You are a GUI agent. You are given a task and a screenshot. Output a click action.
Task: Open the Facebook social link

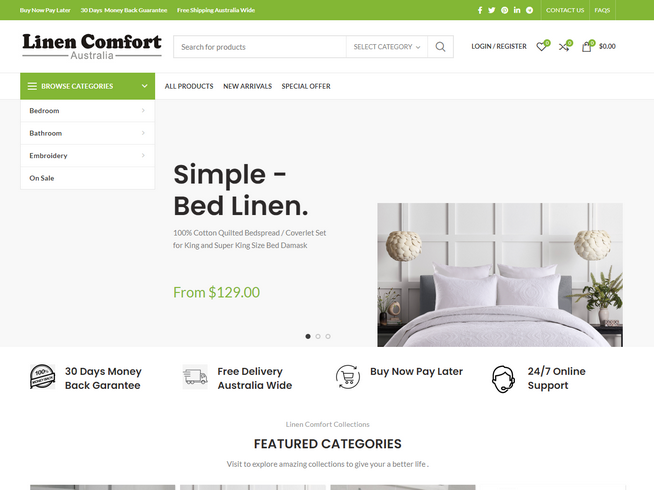(x=480, y=10)
